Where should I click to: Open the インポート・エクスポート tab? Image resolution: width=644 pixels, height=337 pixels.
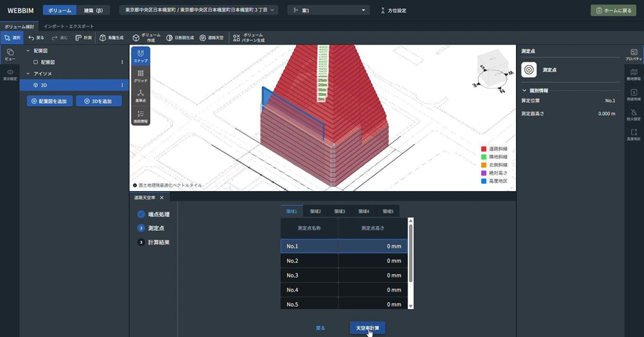[69, 27]
